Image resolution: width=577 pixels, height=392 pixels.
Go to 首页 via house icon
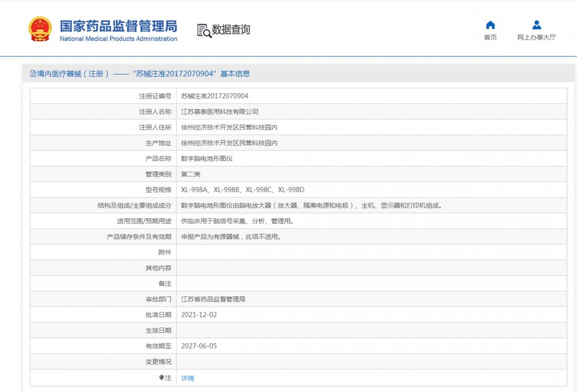coord(490,25)
